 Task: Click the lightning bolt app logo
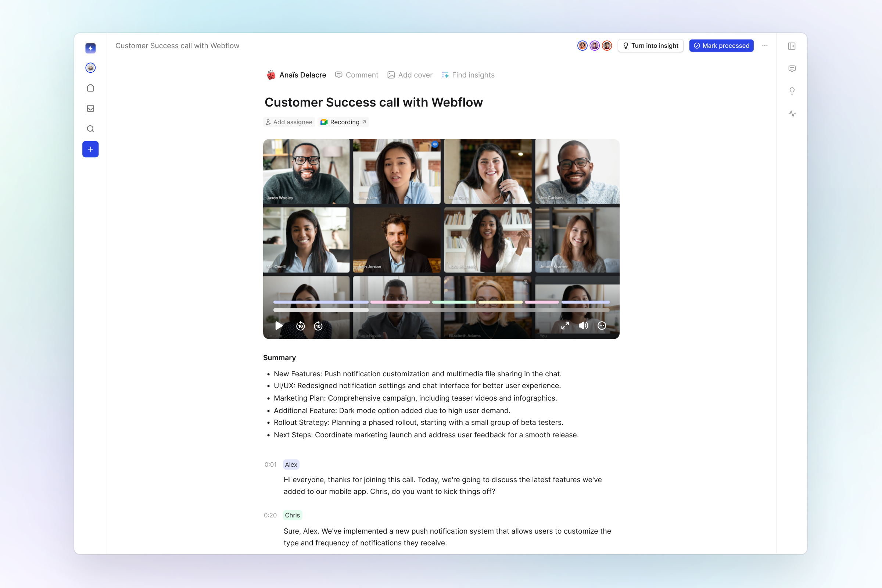(x=90, y=48)
